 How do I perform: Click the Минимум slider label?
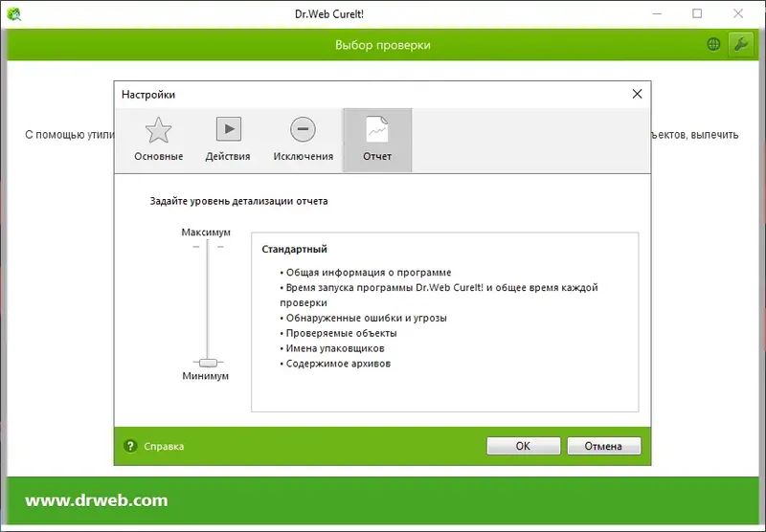coord(205,376)
